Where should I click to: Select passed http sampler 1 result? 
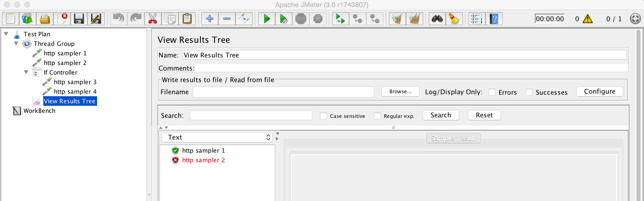point(204,150)
